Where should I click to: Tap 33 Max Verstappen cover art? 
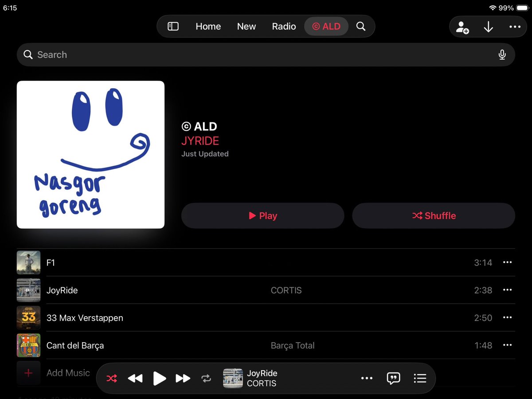[28, 317]
